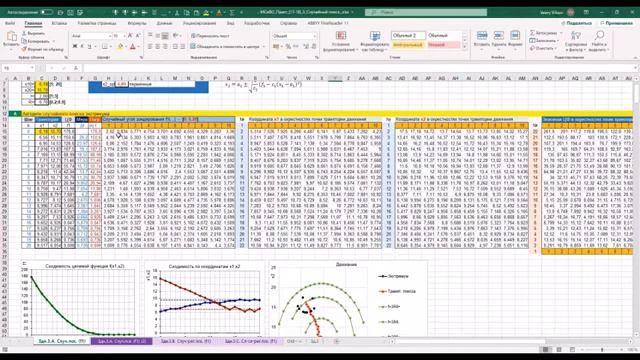The width and height of the screenshot is (640, 360).
Task: Click Center horizontally icon
Action: (x=158, y=47)
